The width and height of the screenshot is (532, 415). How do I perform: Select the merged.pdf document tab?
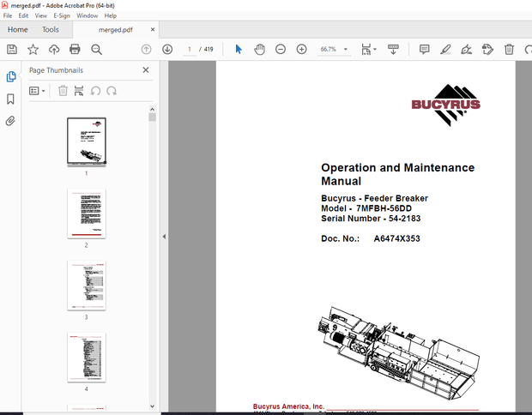point(115,30)
